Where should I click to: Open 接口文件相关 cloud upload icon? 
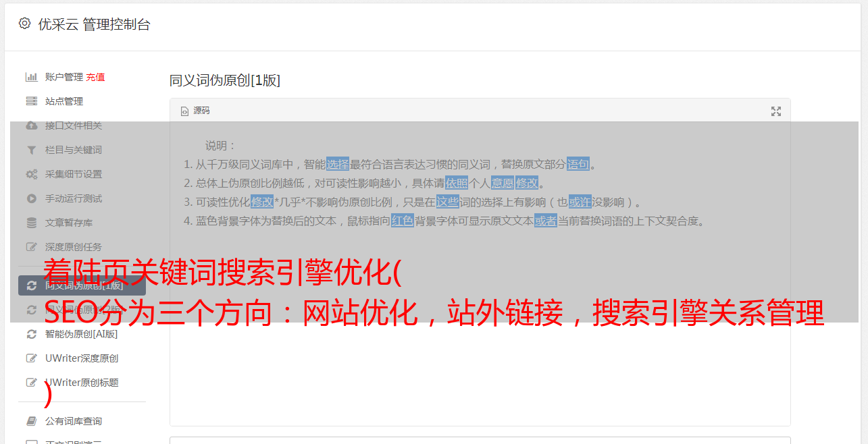tap(31, 126)
